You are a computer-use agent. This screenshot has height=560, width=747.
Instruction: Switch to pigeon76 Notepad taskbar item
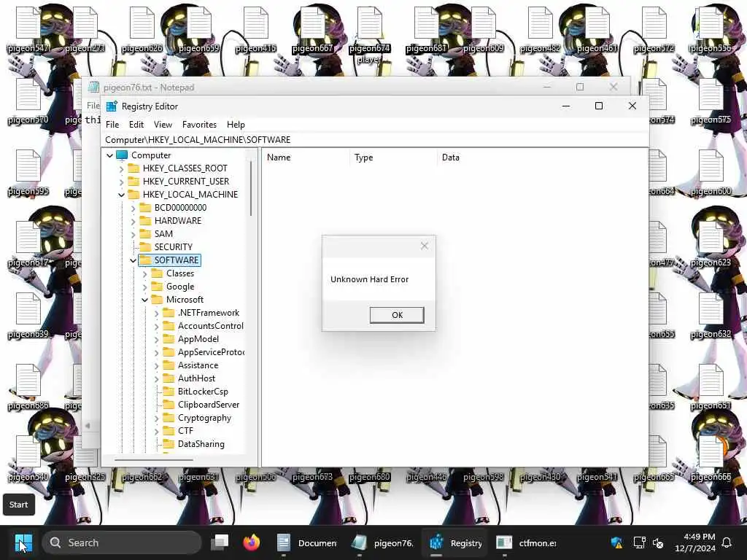[382, 542]
